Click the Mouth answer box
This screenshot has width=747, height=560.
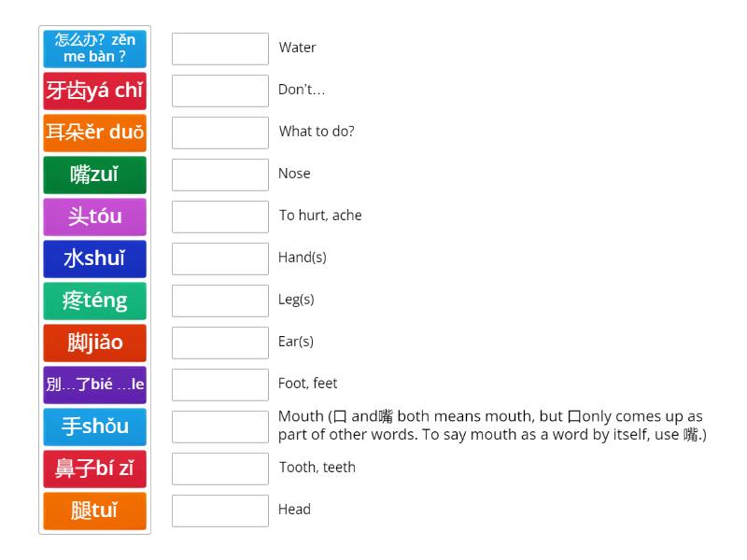[219, 427]
